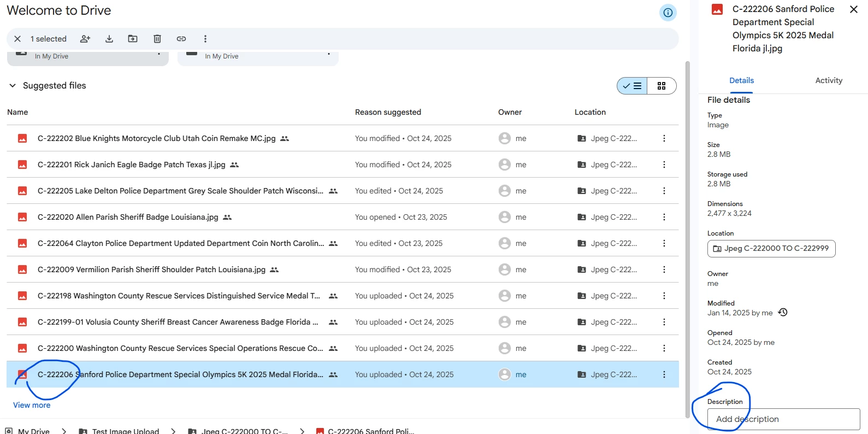Focus the Add description field
868x434 pixels.
(x=784, y=419)
